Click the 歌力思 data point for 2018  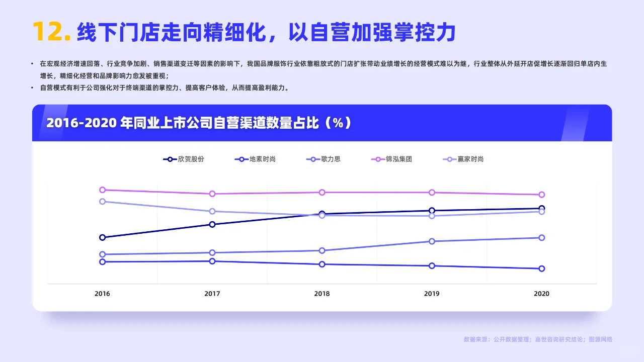point(322,250)
